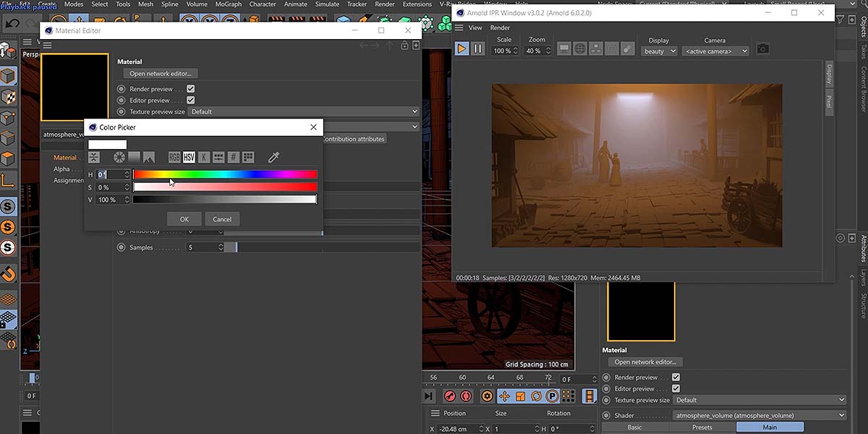Open the color wheel mode in Color Picker
Image resolution: width=868 pixels, height=434 pixels.
click(x=119, y=157)
